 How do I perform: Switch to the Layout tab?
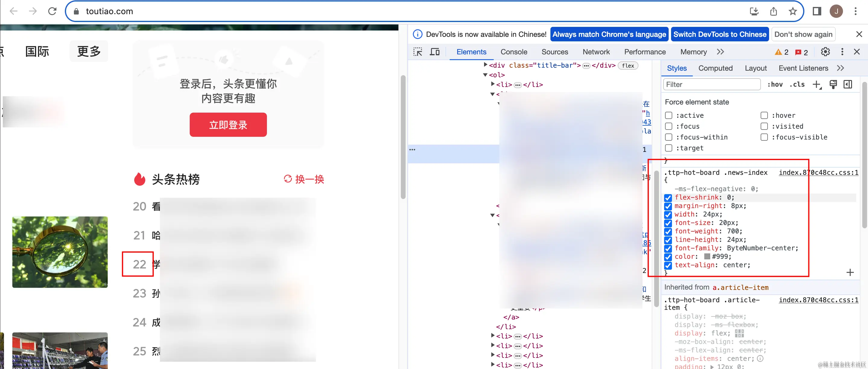point(756,69)
